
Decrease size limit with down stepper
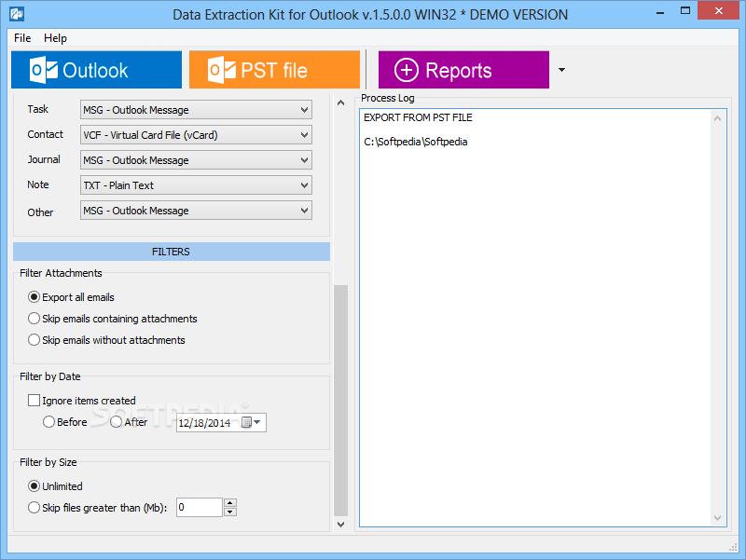coord(230,512)
